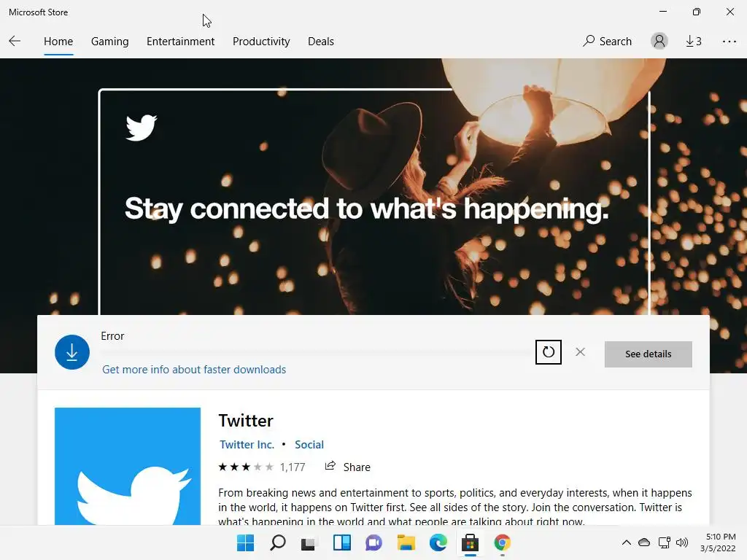This screenshot has width=747, height=560.
Task: Open the Entertainment tab
Action: click(x=181, y=42)
